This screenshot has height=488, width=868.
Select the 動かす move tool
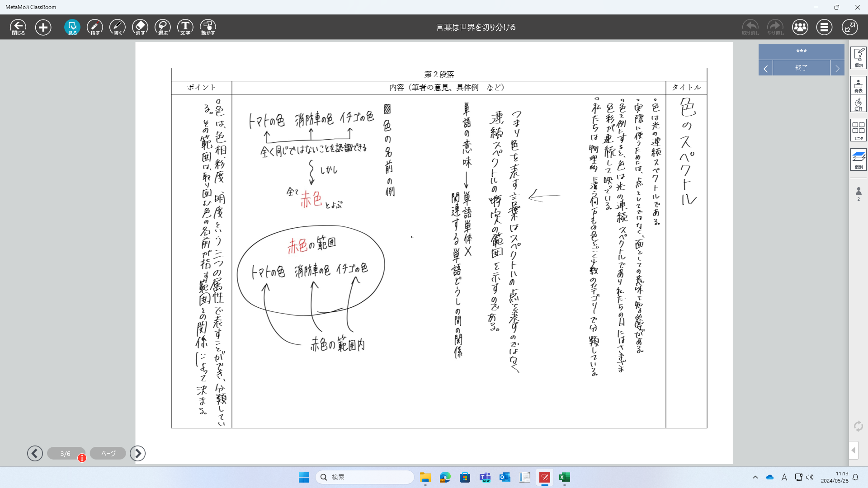208,27
